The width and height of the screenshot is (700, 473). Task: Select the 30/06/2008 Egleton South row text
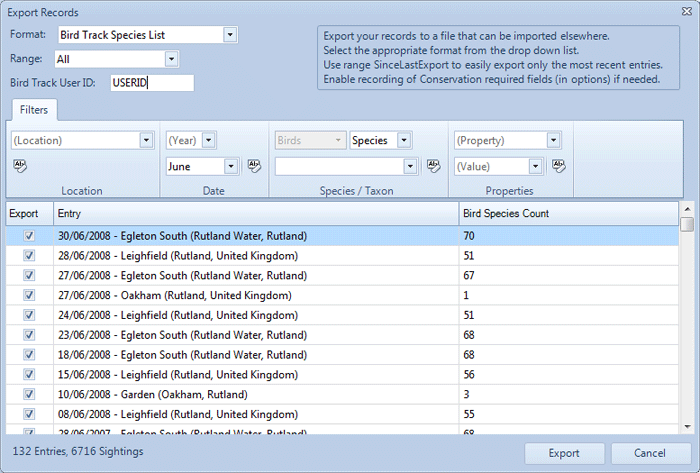tap(182, 236)
